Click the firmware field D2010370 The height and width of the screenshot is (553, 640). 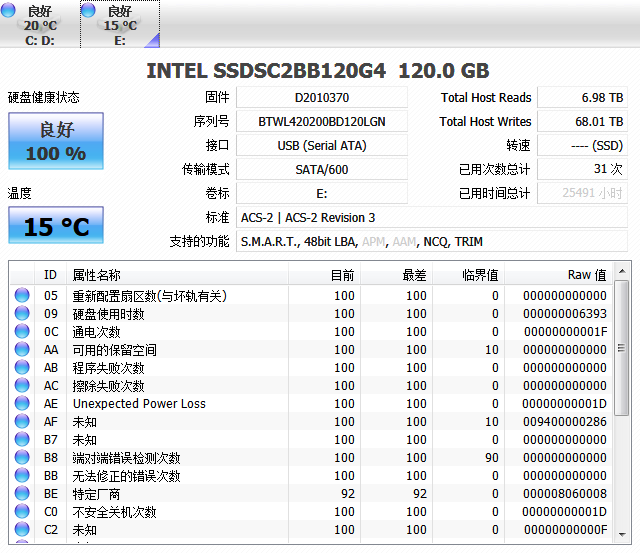click(x=322, y=98)
